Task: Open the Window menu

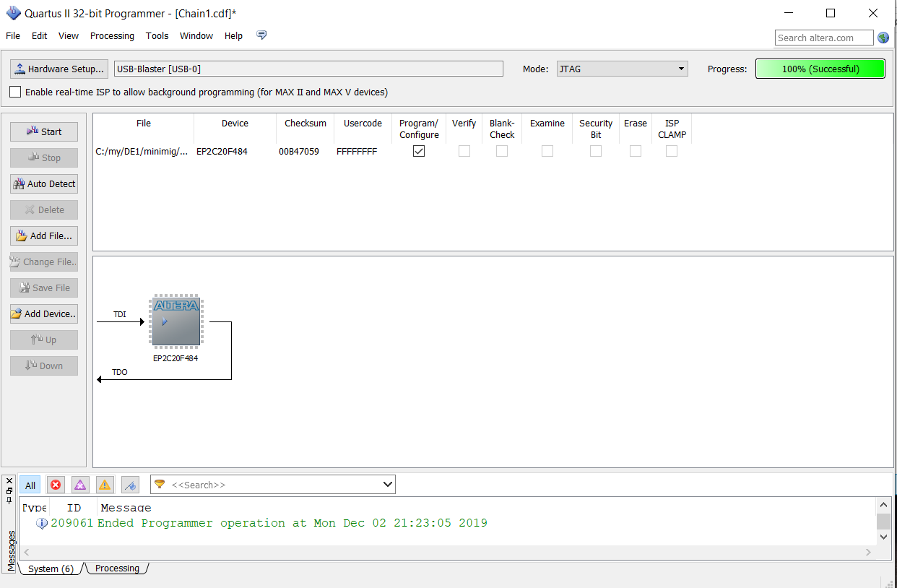Action: tap(196, 35)
